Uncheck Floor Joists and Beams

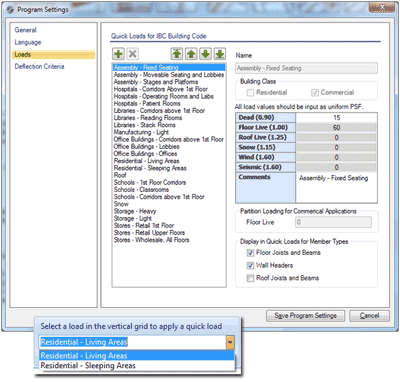click(250, 253)
